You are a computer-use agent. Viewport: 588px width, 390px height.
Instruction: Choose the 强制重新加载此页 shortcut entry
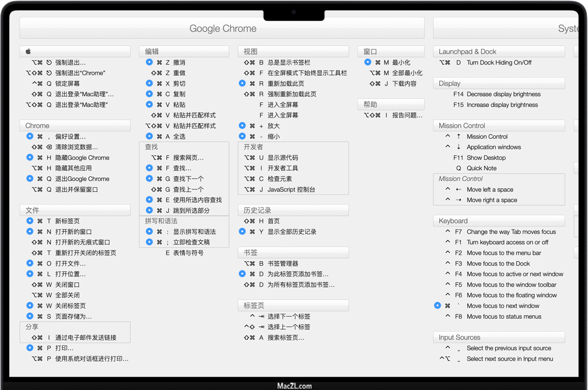(x=292, y=94)
